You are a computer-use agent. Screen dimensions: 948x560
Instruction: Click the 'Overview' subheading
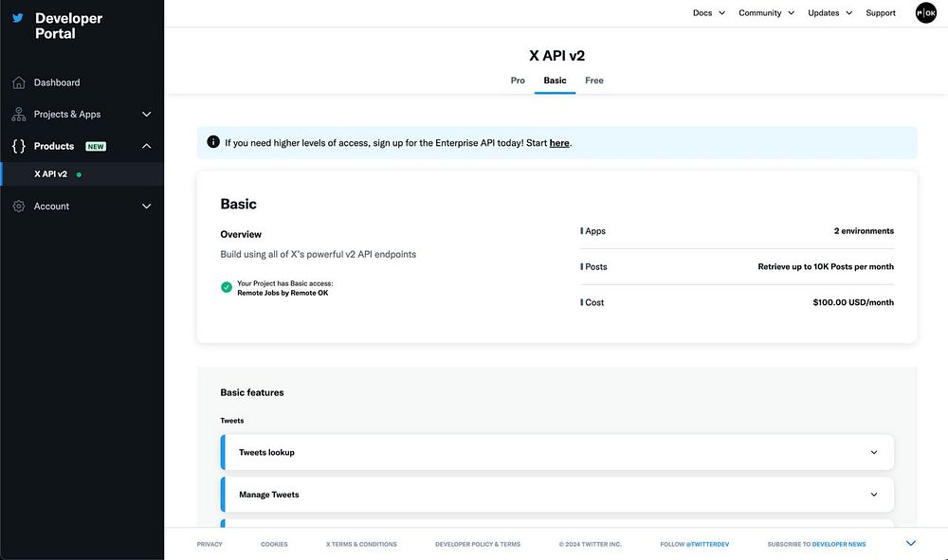pos(241,234)
